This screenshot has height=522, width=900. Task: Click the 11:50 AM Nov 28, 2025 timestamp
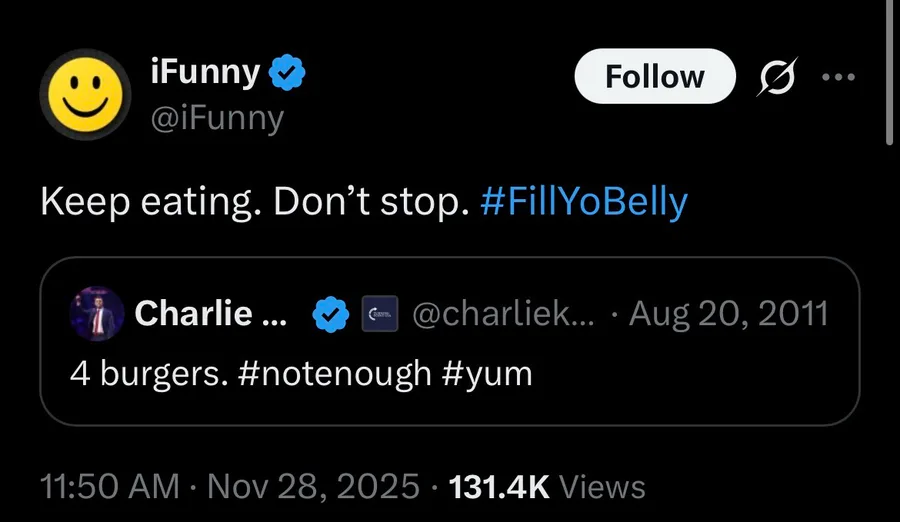point(230,487)
